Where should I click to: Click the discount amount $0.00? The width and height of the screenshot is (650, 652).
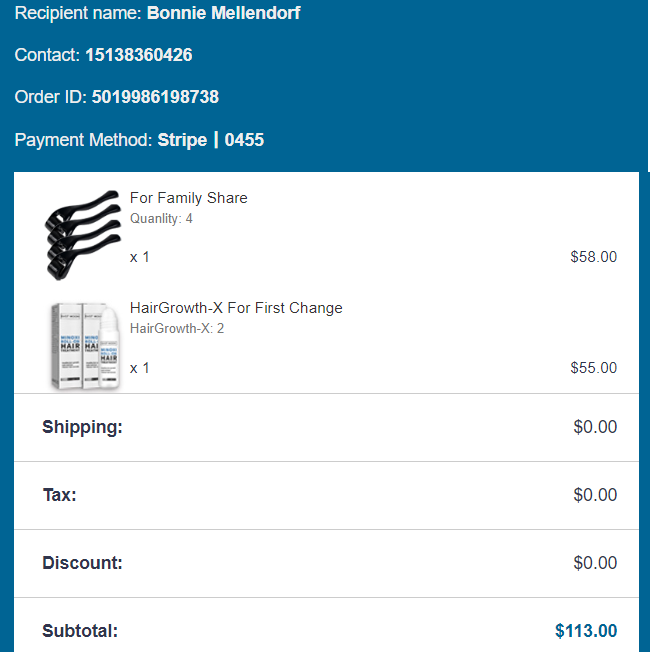click(595, 563)
